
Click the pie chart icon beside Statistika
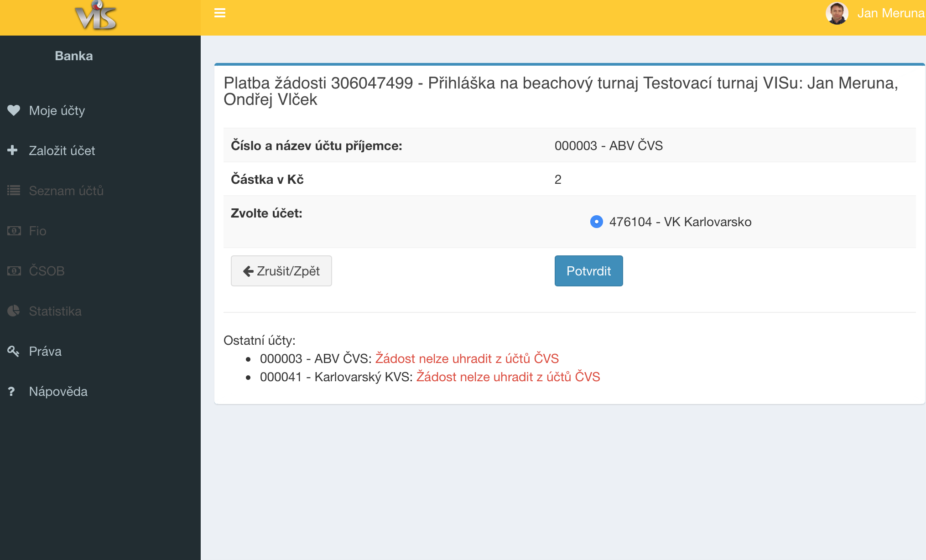point(14,311)
